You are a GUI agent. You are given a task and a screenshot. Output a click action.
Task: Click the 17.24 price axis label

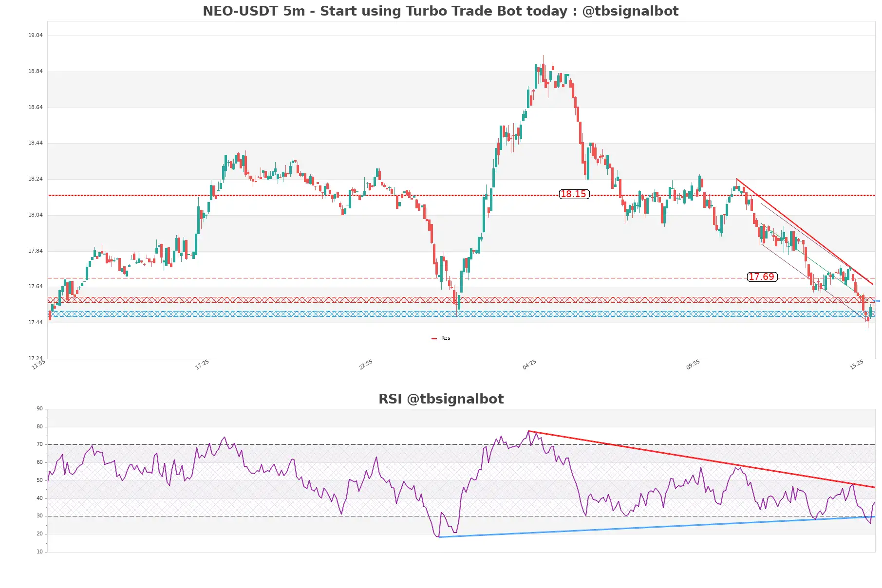point(35,358)
